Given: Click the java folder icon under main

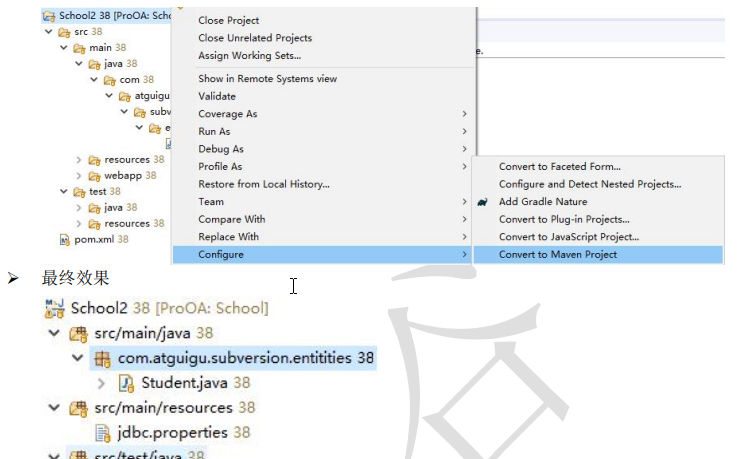Looking at the screenshot, I should [x=94, y=64].
